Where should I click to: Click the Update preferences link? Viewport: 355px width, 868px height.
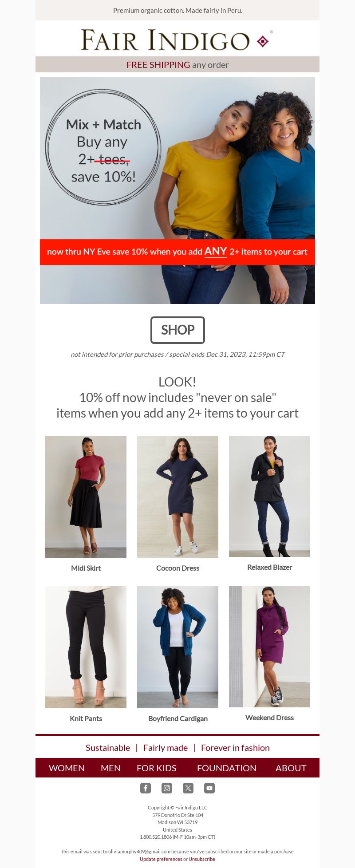pyautogui.click(x=161, y=859)
